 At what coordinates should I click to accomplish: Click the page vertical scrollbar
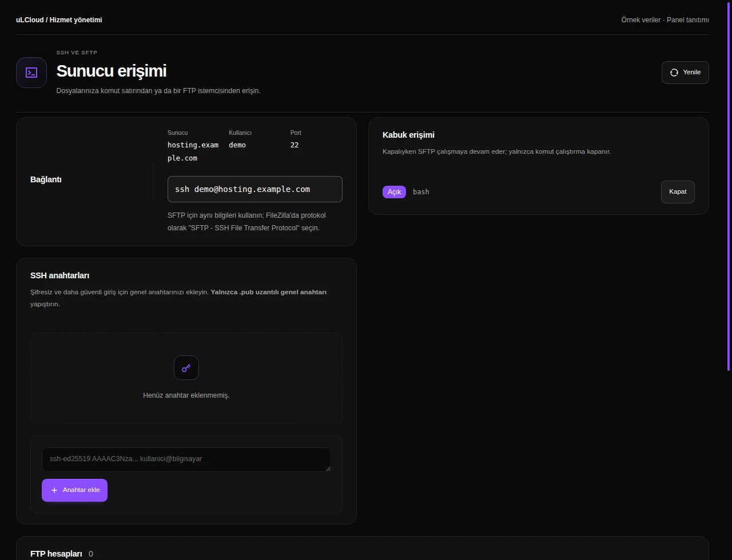click(729, 185)
